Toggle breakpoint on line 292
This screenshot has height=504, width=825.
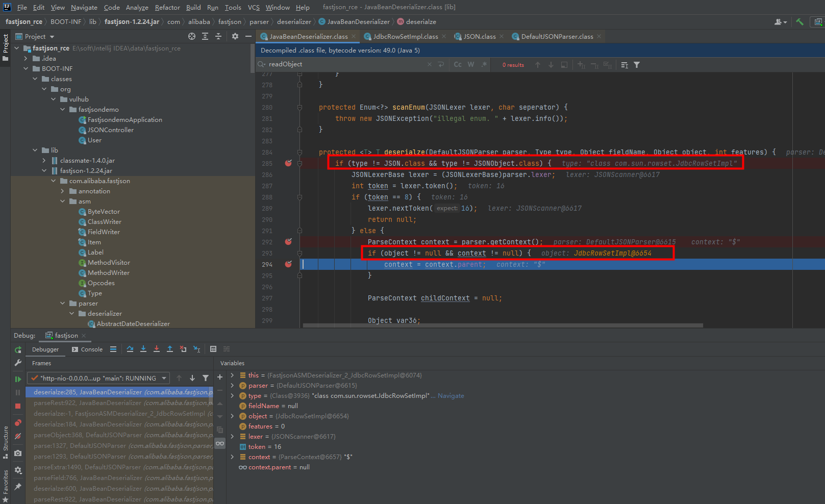point(288,242)
